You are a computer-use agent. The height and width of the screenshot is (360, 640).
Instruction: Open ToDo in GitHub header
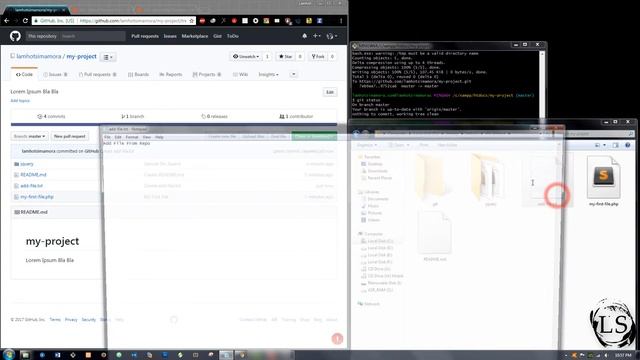[233, 36]
